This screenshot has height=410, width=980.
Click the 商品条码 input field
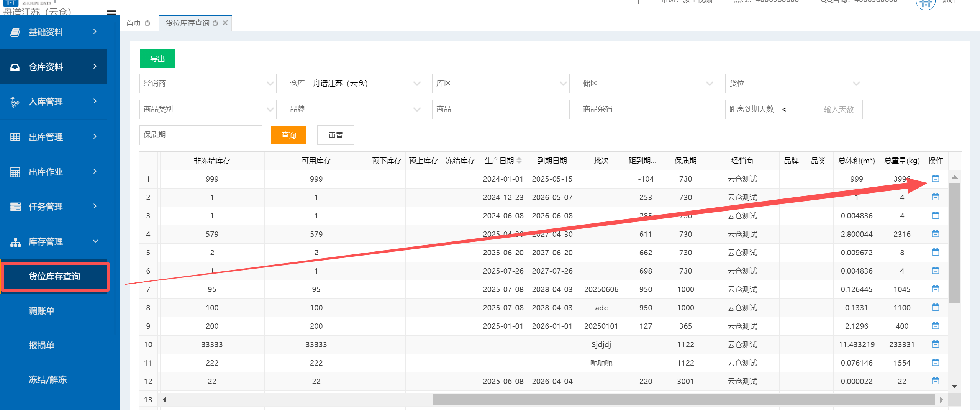click(647, 109)
